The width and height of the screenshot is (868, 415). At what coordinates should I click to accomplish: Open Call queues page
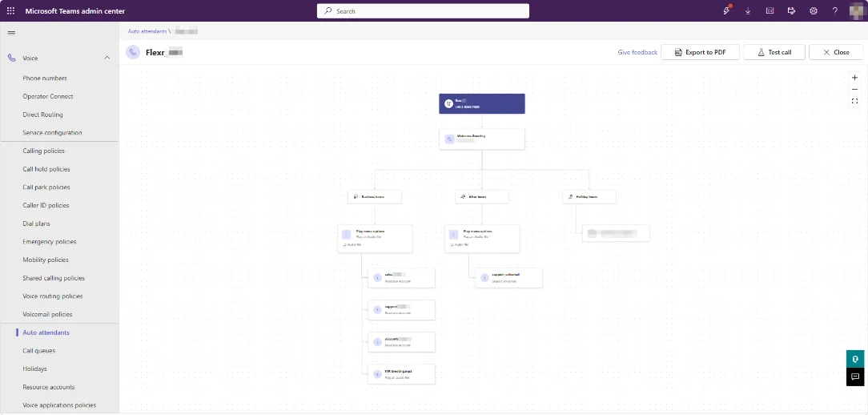[38, 351]
